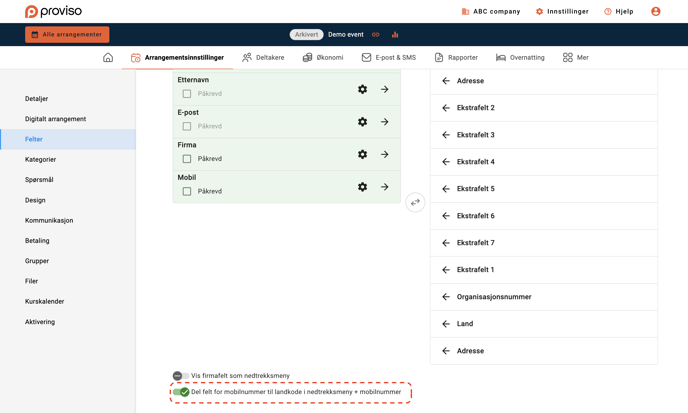Viewport: 688px width, 413px height.
Task: Open the user profile icon
Action: tap(656, 11)
